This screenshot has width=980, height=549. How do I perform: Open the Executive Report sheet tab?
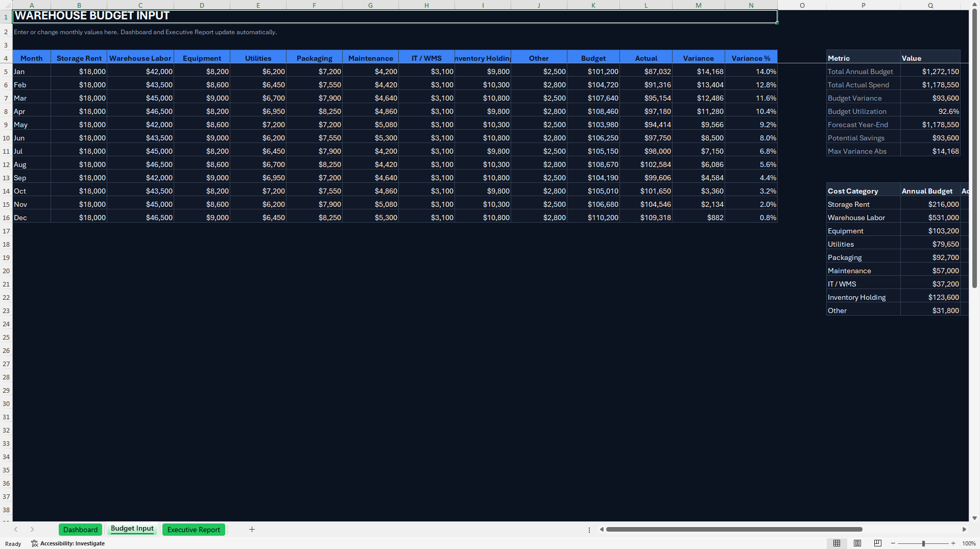click(194, 530)
